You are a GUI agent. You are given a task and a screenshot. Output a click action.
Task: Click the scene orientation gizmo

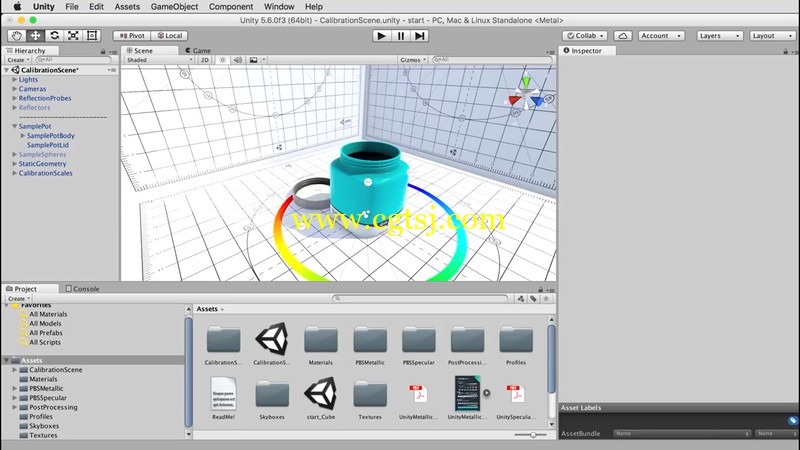pos(526,96)
